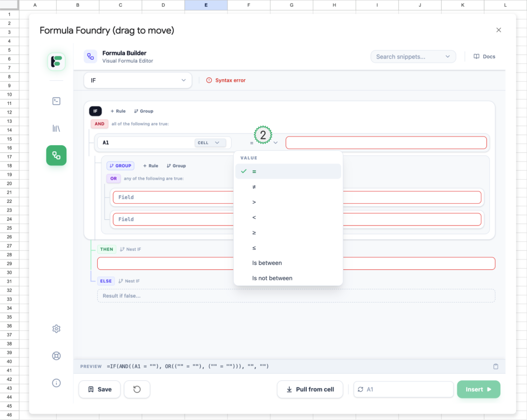Open settings gear in sidebar
This screenshot has width=527, height=420.
pos(57,329)
